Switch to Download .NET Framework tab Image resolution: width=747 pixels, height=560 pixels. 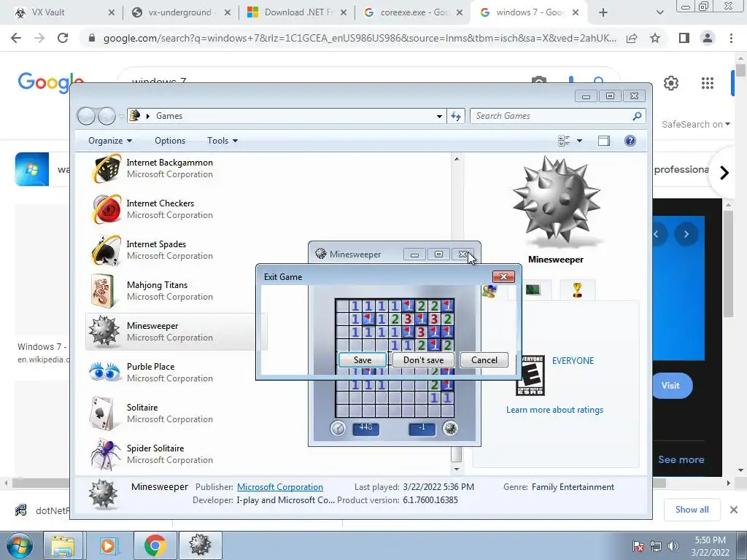click(x=298, y=12)
